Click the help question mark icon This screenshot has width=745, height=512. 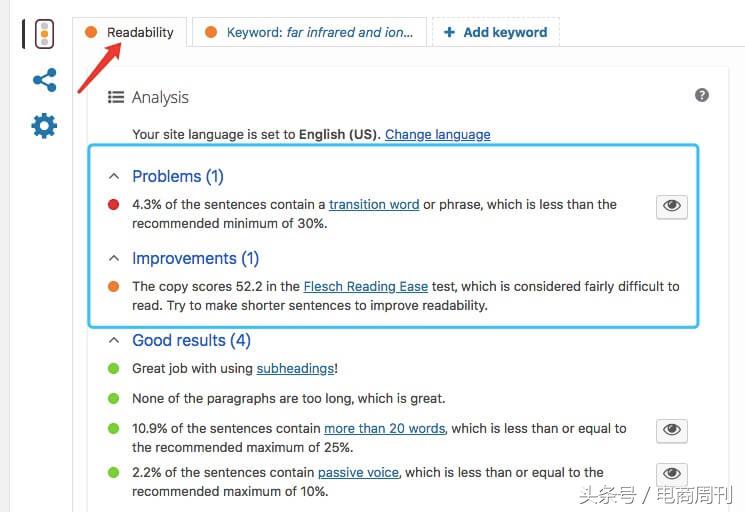tap(701, 95)
